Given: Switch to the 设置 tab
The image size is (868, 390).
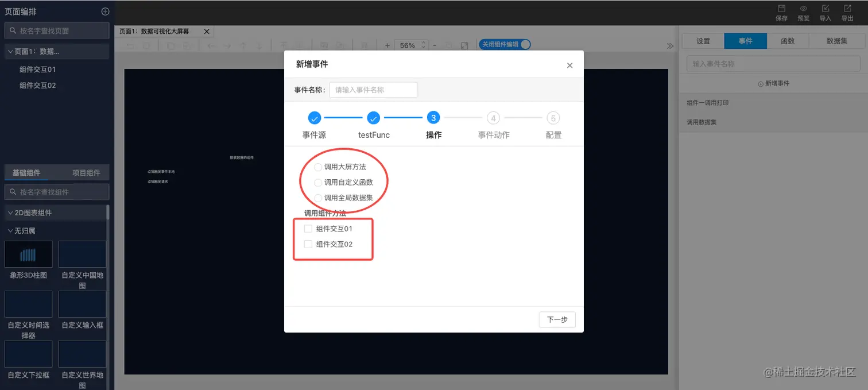Looking at the screenshot, I should [703, 41].
